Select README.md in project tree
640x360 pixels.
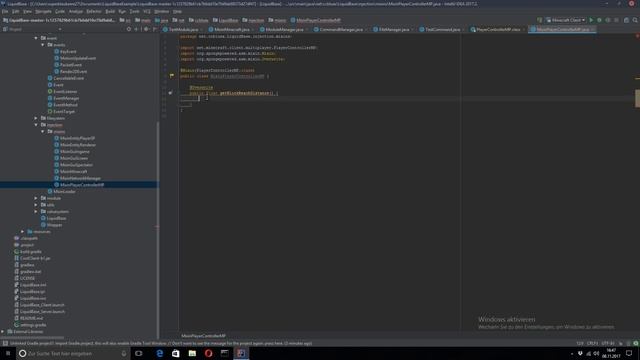click(31, 318)
